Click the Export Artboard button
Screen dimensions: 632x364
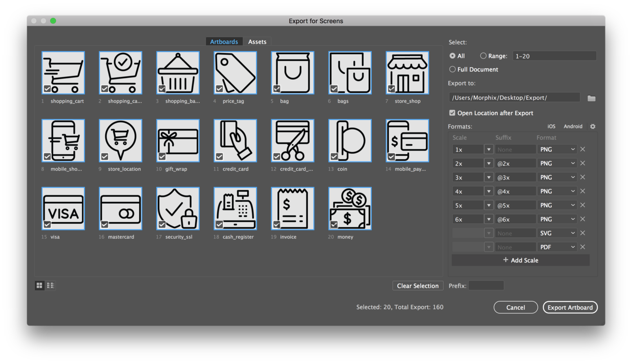(x=570, y=308)
